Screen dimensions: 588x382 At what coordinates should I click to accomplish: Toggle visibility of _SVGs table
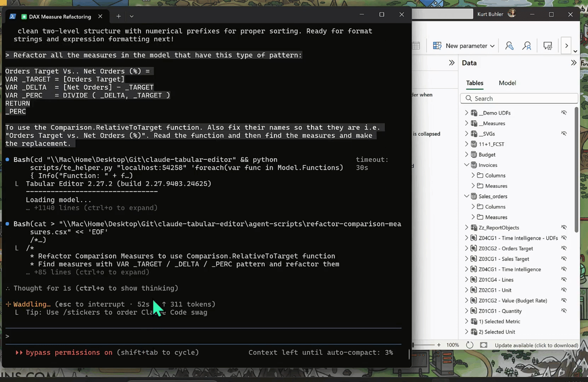tap(564, 134)
